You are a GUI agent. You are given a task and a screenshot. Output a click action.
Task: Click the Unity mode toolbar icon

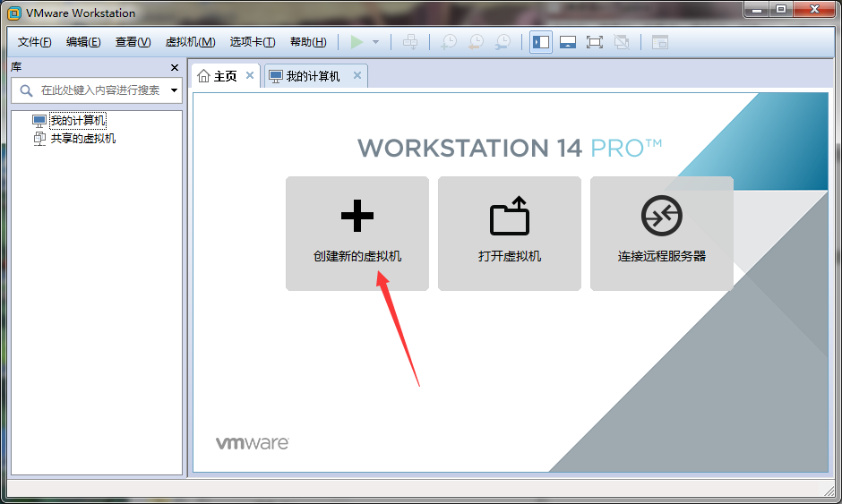pyautogui.click(x=622, y=42)
